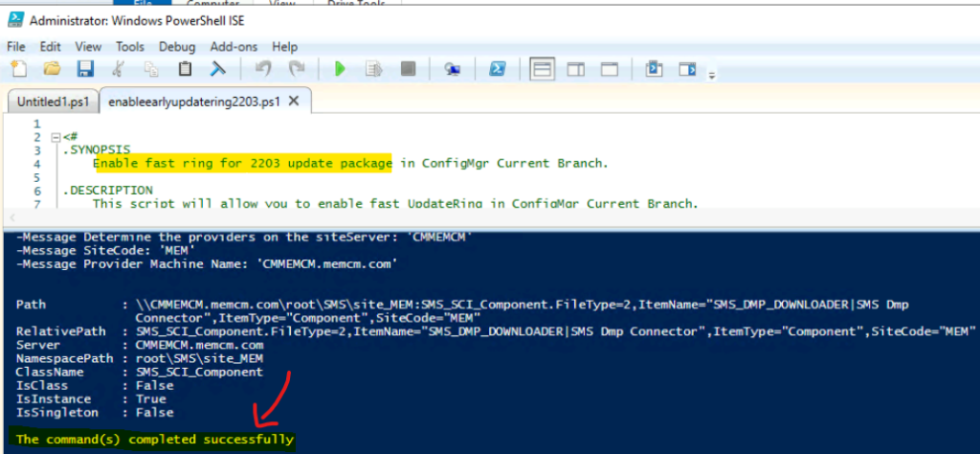The width and height of the screenshot is (980, 454).
Task: Click the .DESCRIPTION line in the script
Action: tap(107, 190)
